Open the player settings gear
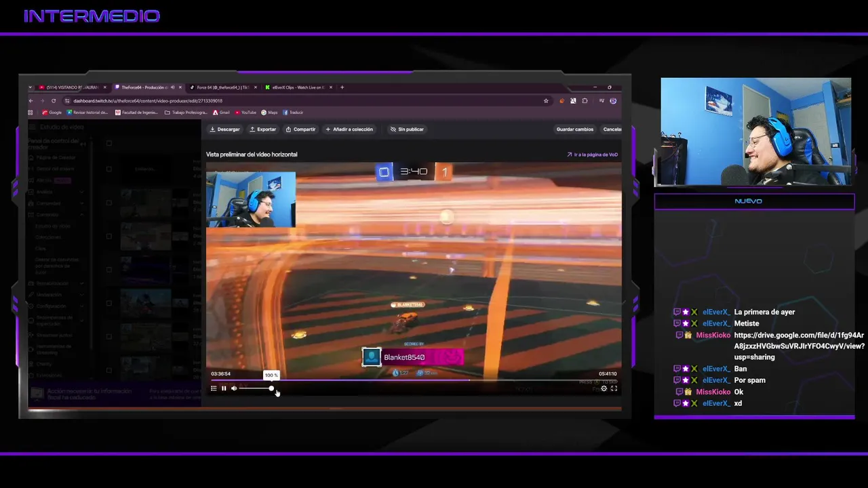 [x=604, y=388]
